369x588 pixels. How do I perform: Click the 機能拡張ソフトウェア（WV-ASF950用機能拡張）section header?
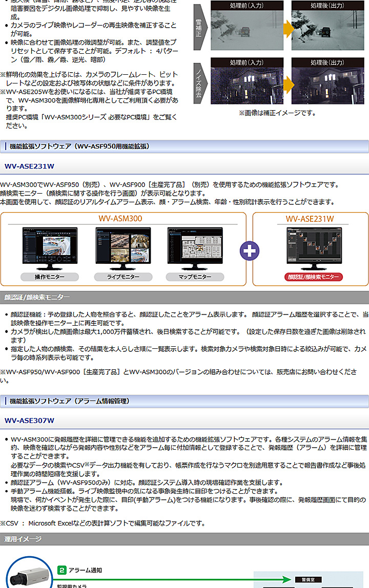pyautogui.click(x=184, y=146)
